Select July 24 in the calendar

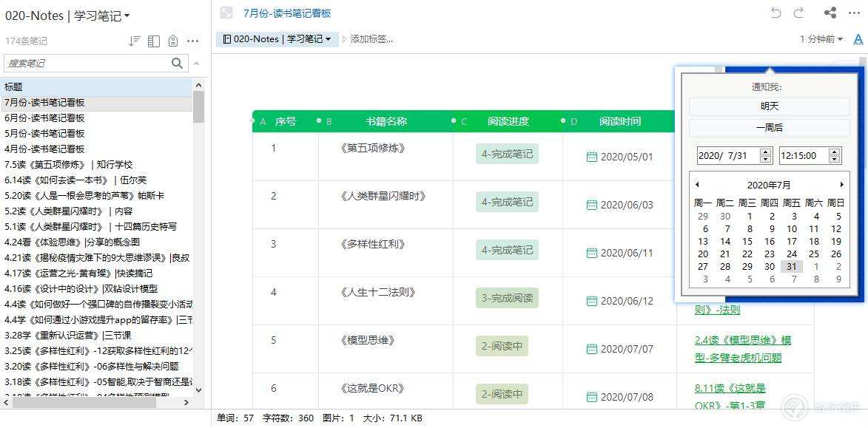click(791, 255)
